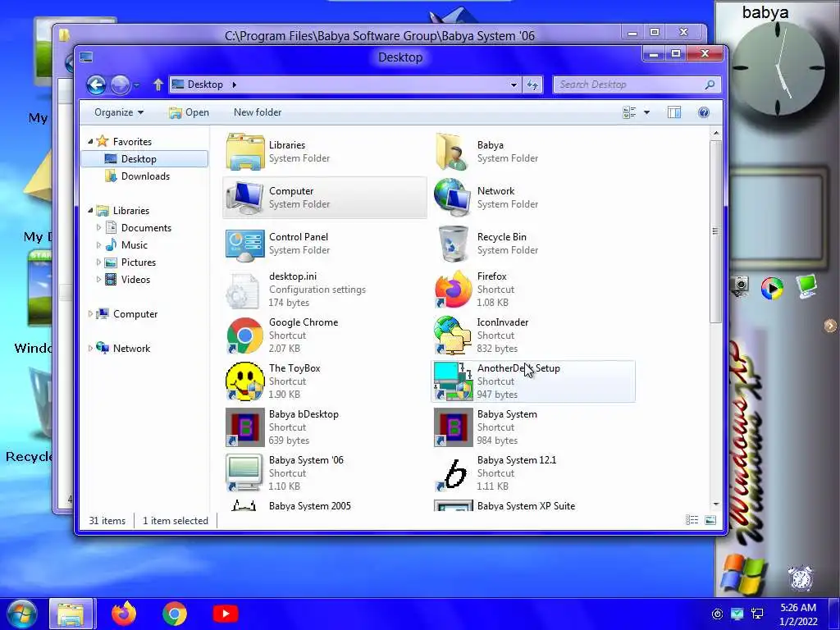Open the Libraries system folder icon
840x630 pixels.
[244, 152]
